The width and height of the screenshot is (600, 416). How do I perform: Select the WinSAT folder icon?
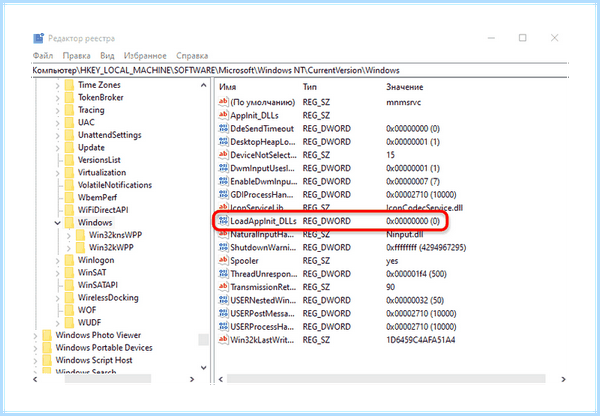(x=69, y=272)
